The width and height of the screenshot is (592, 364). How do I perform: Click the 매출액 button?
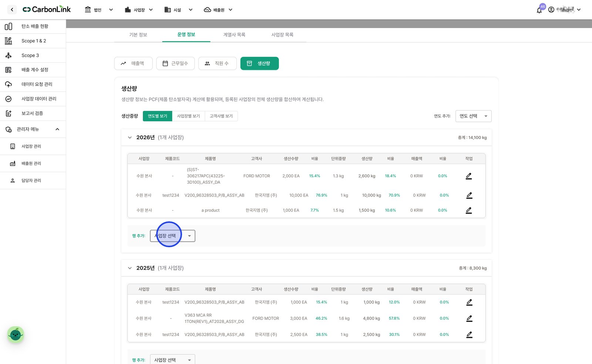pyautogui.click(x=133, y=64)
